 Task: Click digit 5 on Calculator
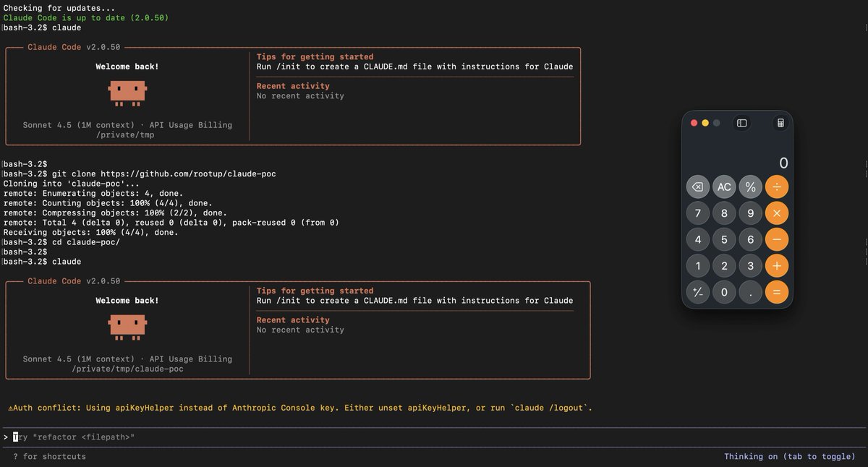724,239
